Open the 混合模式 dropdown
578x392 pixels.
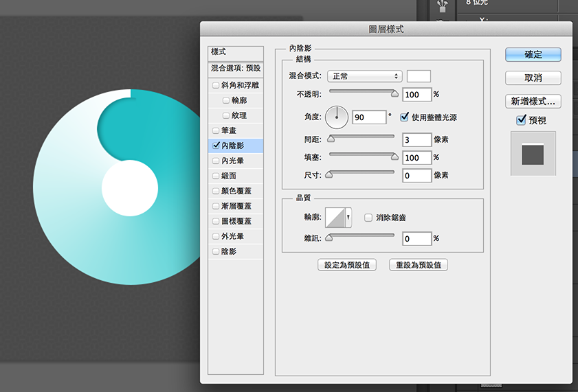click(x=364, y=76)
